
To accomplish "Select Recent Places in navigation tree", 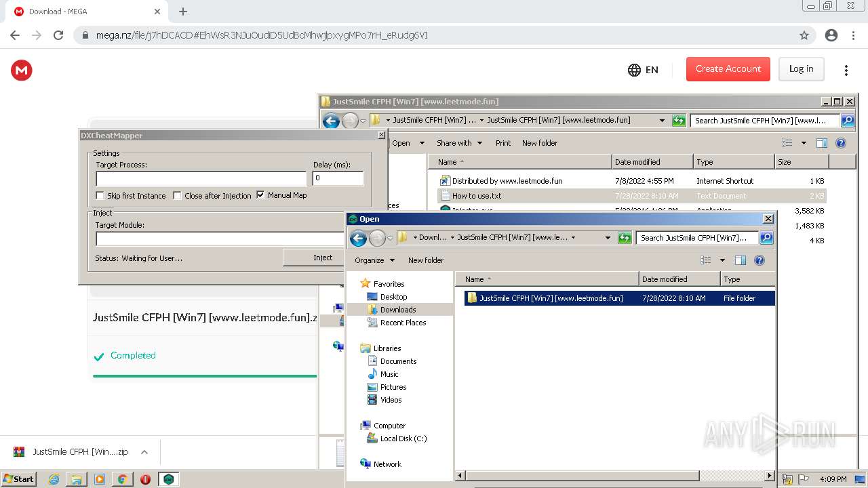I will click(403, 323).
